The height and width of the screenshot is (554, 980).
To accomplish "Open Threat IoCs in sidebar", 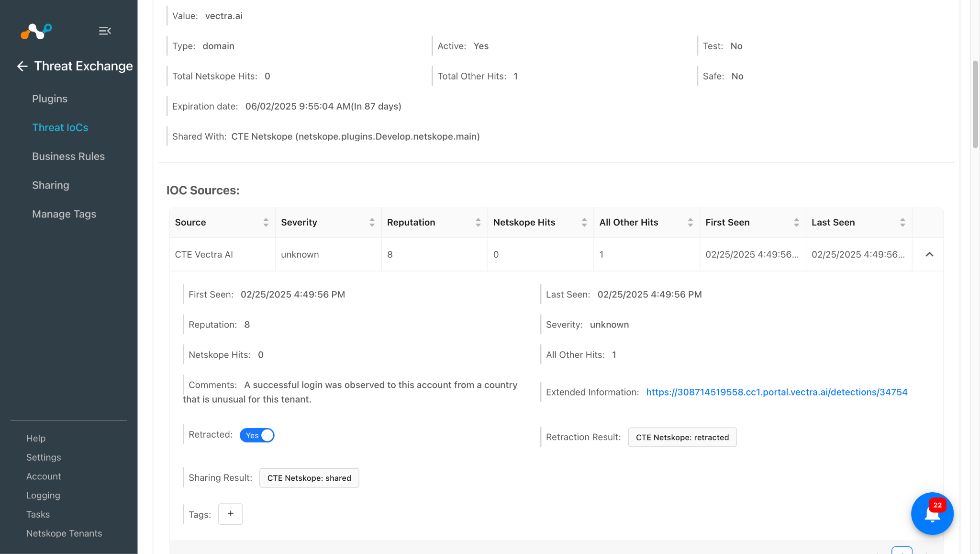I will pos(60,127).
